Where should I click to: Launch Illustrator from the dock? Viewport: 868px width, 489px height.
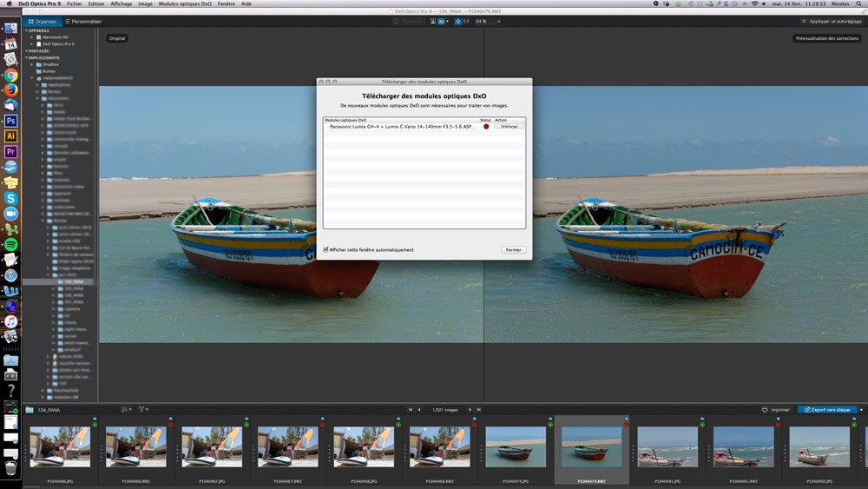pos(10,136)
